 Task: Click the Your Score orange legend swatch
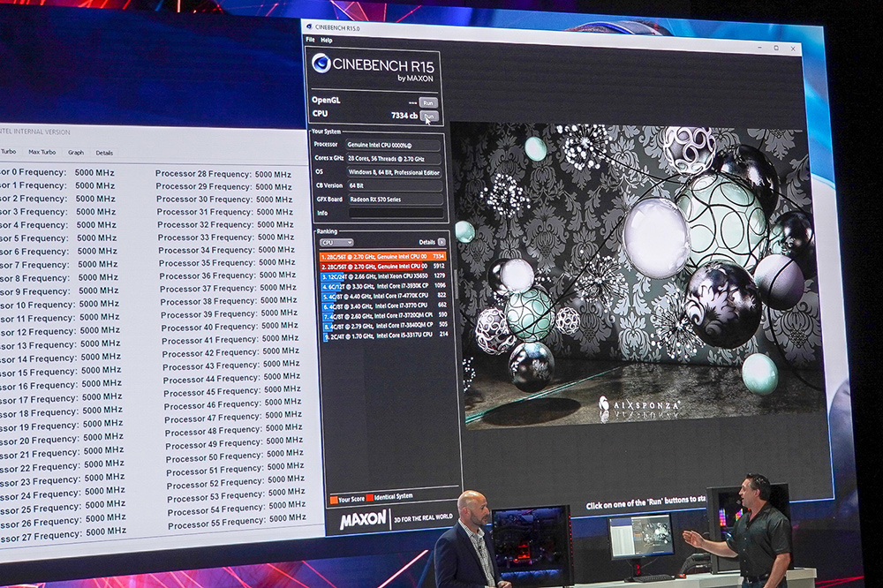point(334,500)
